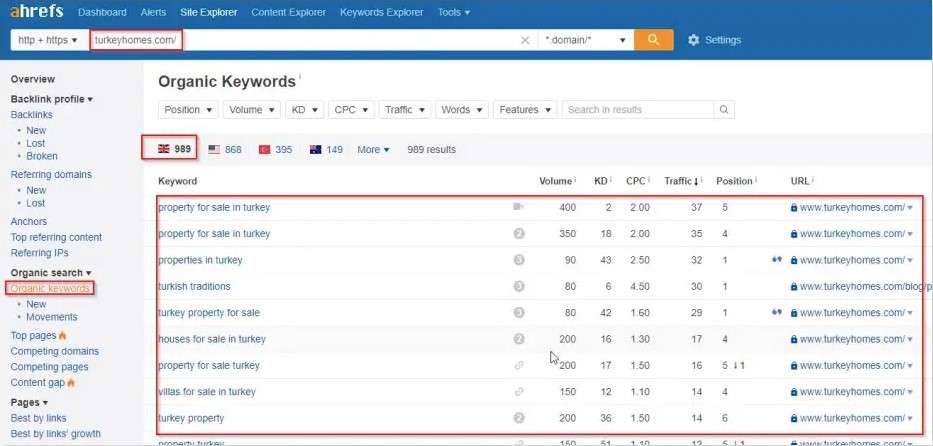
Task: Collapse the Backlink profile section
Action: (52, 99)
